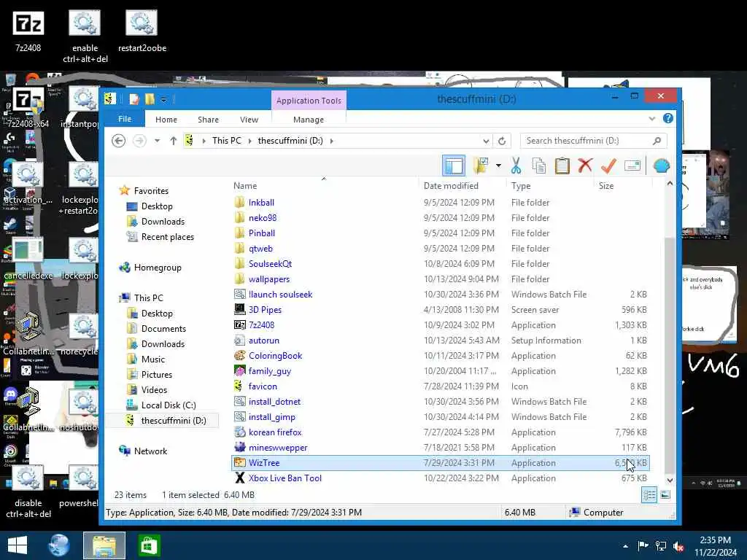
Task: Select Music under This PC
Action: pos(153,359)
